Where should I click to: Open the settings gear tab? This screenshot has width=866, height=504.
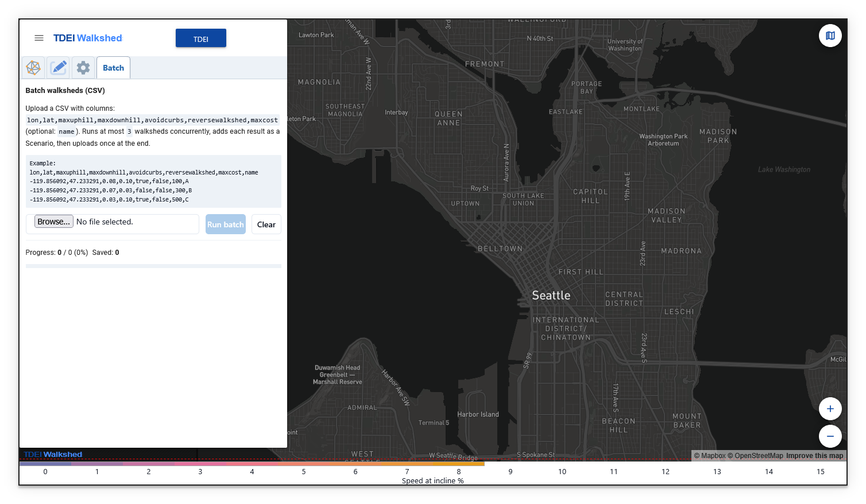coord(83,68)
